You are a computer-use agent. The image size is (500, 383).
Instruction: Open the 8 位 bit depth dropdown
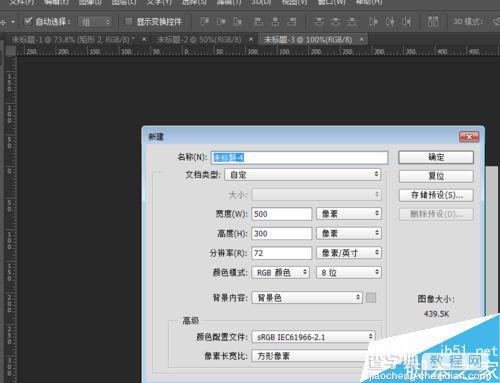349,272
